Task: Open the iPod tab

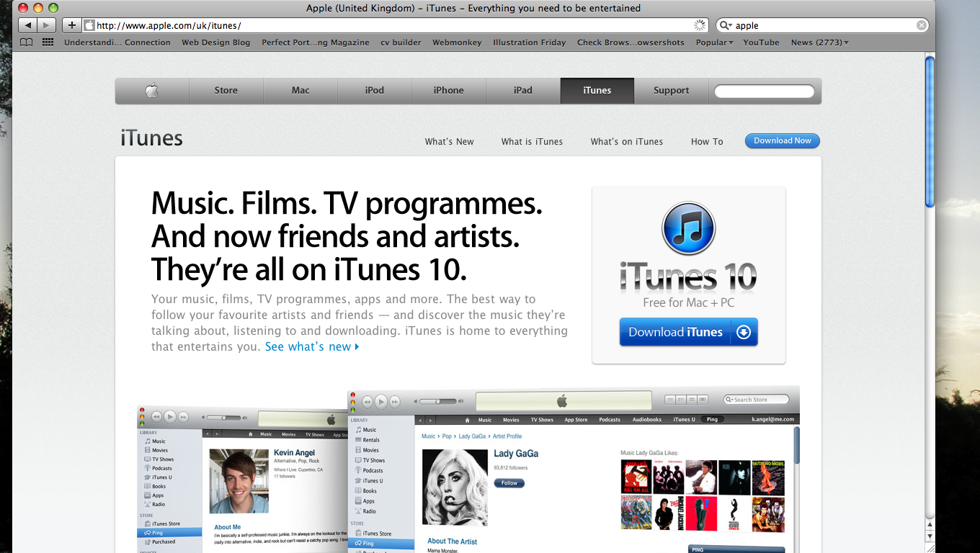Action: (375, 90)
